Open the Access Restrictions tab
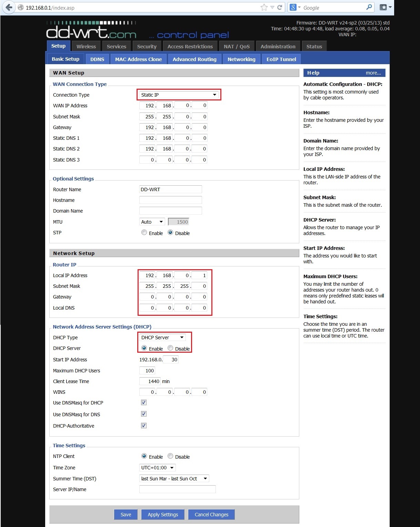420x527 pixels. (190, 47)
